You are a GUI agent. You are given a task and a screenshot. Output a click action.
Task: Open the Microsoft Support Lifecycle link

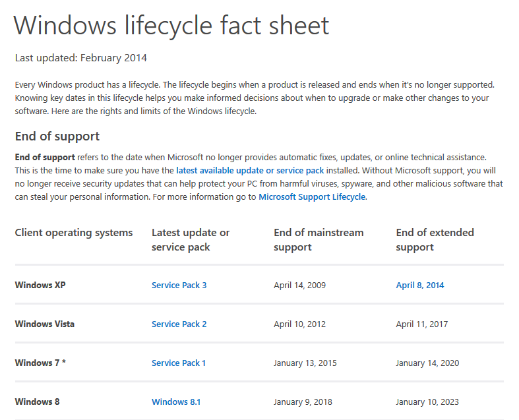coord(312,196)
